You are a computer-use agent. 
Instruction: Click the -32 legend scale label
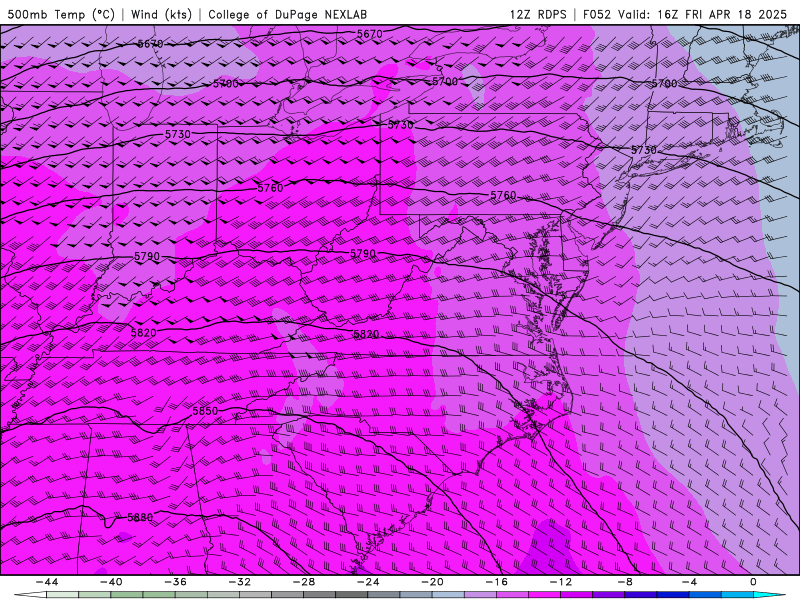[x=239, y=582]
